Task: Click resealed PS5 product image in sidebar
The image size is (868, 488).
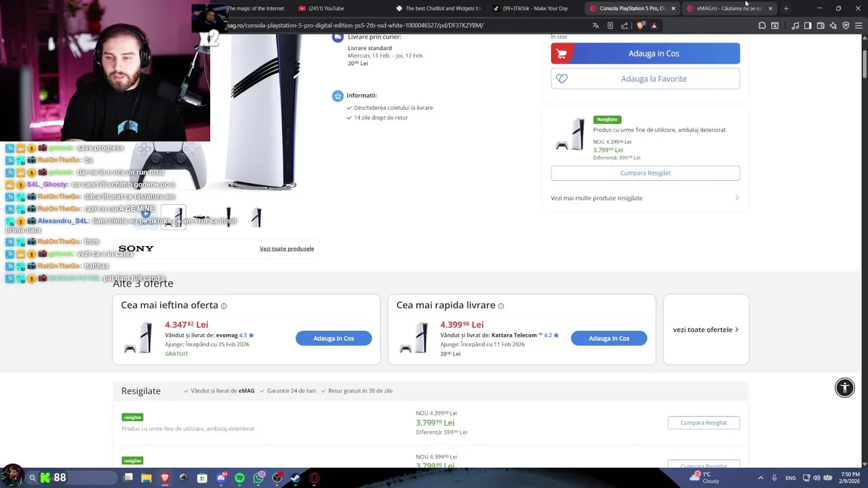Action: tap(570, 134)
